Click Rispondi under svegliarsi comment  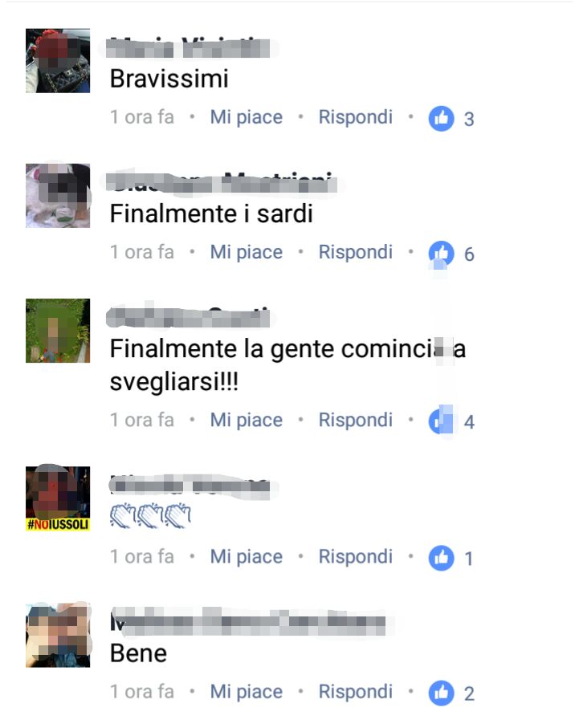tap(355, 420)
